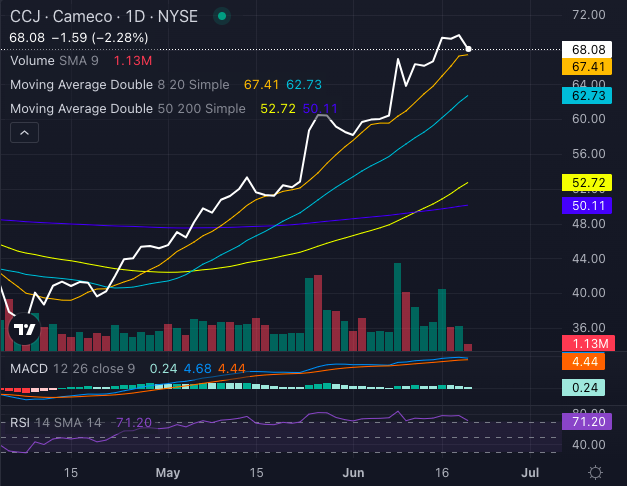Click the RSI 14 SMA legend

coord(56,422)
